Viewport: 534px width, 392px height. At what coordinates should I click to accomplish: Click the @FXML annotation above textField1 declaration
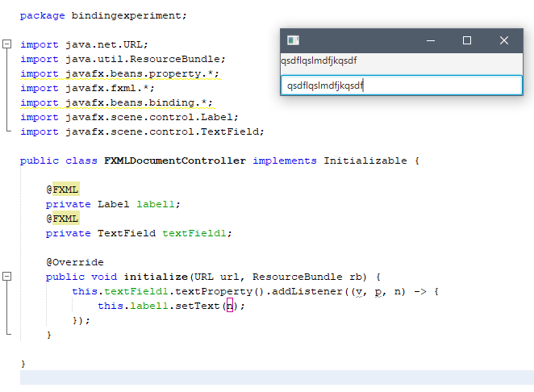click(x=62, y=219)
